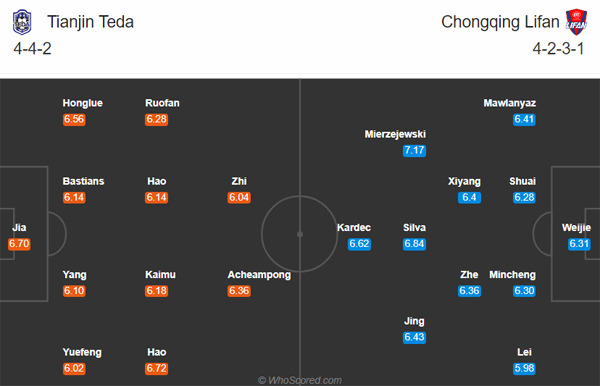The height and width of the screenshot is (386, 600).
Task: Open the Chongqing Lifan team name link
Action: coord(500,22)
